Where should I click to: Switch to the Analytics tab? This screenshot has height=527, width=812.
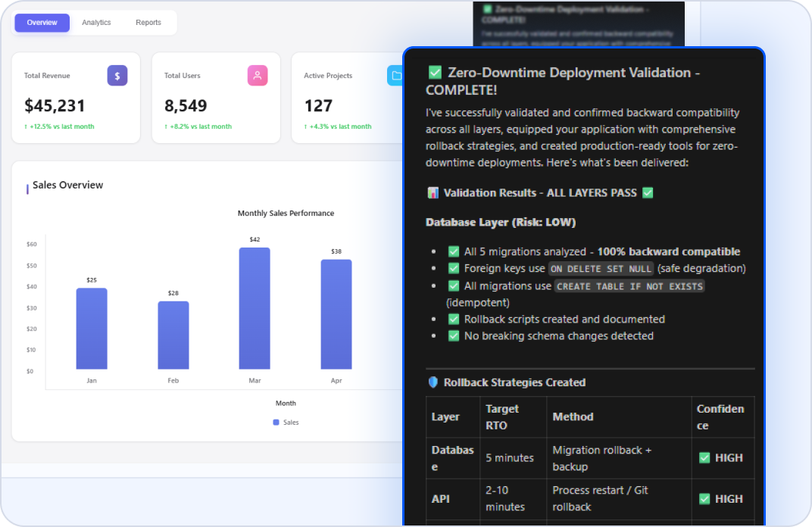96,23
